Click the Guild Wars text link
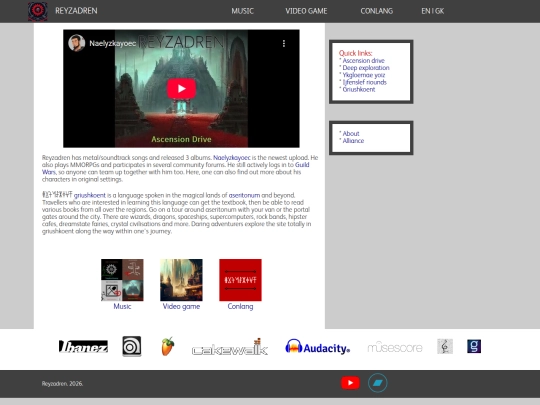 pos(176,168)
